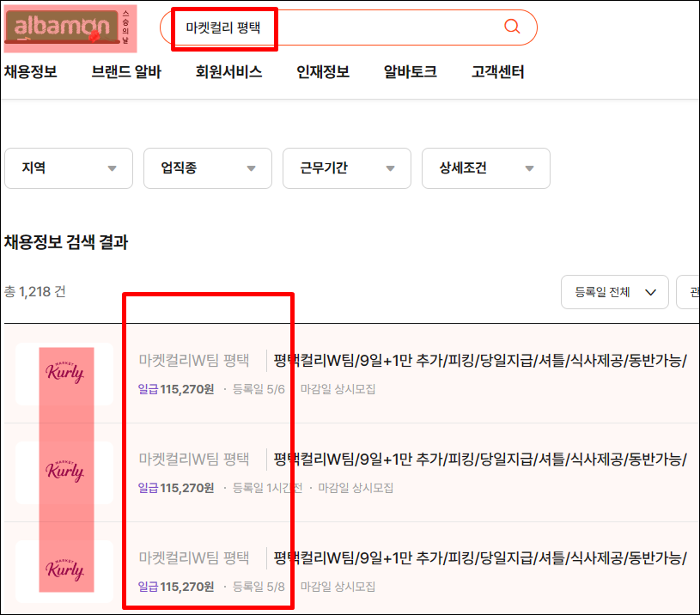Open the 회원서비스 menu
Viewport: 700px width, 615px height.
click(228, 72)
